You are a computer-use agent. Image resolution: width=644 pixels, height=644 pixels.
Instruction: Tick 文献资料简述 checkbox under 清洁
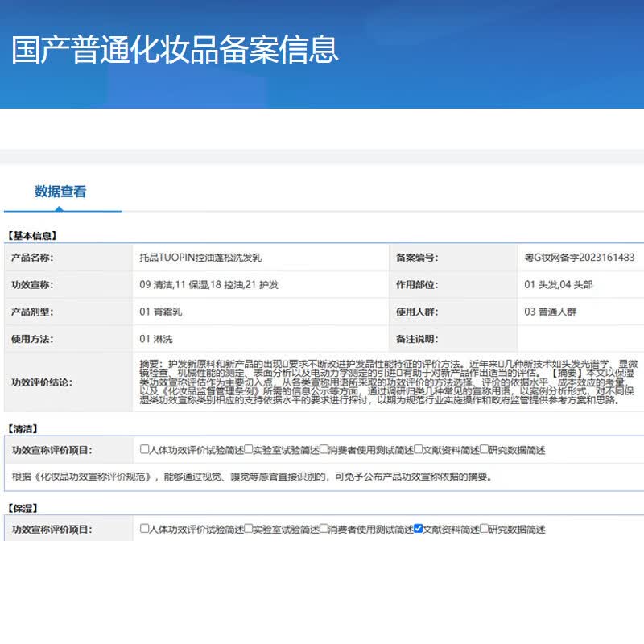click(418, 449)
